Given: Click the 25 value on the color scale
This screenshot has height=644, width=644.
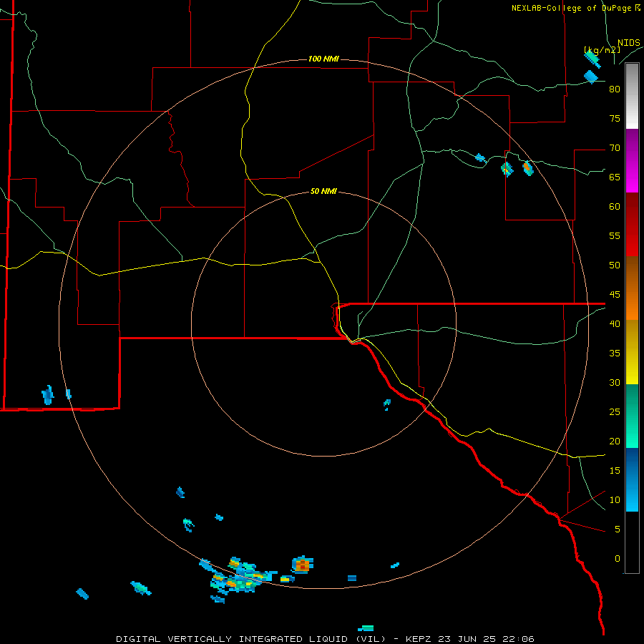Looking at the screenshot, I should coord(615,411).
